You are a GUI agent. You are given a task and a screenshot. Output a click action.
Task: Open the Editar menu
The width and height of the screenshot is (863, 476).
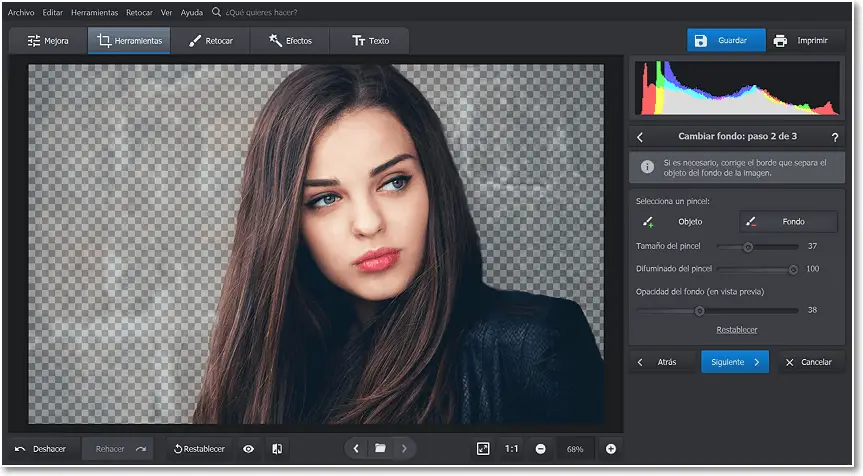(x=52, y=12)
